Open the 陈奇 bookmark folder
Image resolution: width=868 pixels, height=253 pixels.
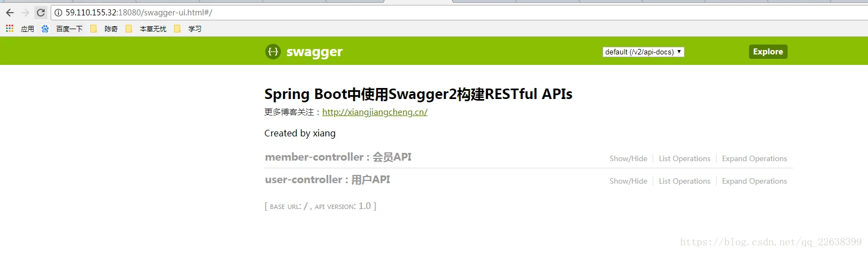tap(104, 29)
